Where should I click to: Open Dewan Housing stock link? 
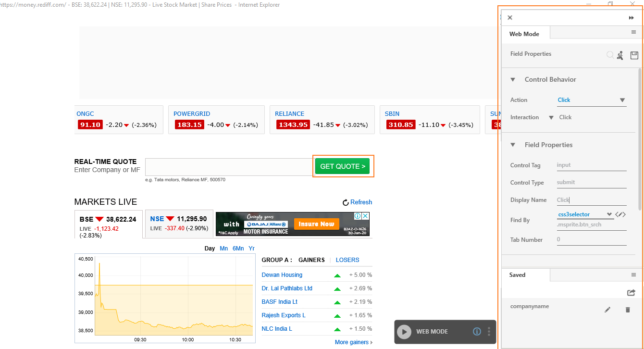(x=282, y=275)
